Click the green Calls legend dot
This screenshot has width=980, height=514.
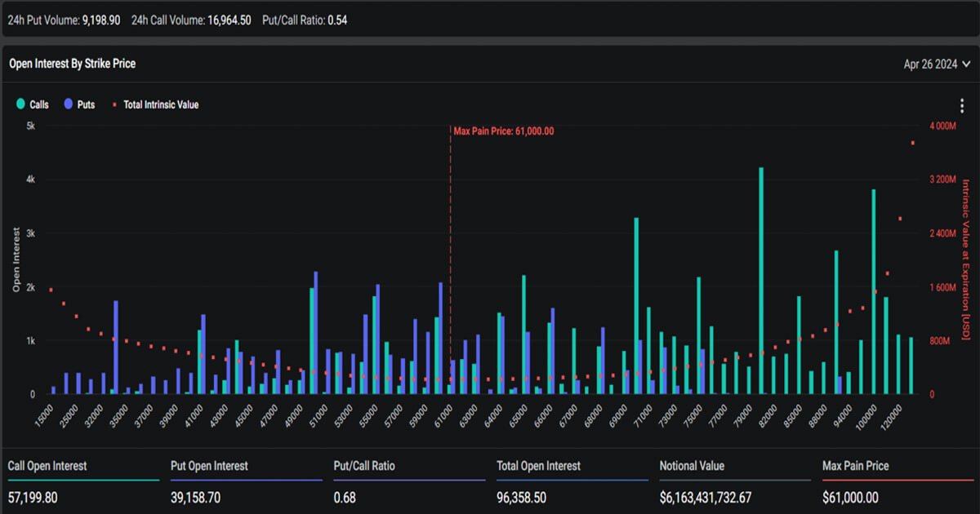(20, 104)
